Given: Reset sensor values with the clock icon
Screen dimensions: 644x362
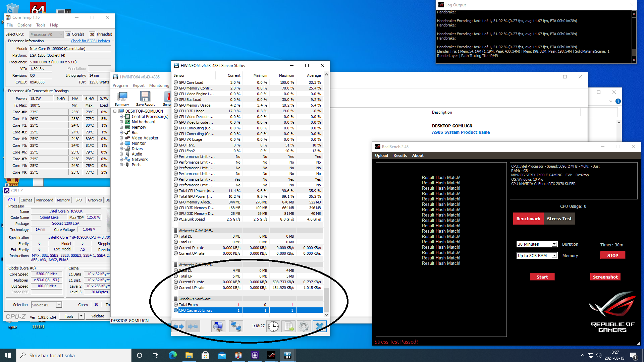Looking at the screenshot, I should 273,326.
